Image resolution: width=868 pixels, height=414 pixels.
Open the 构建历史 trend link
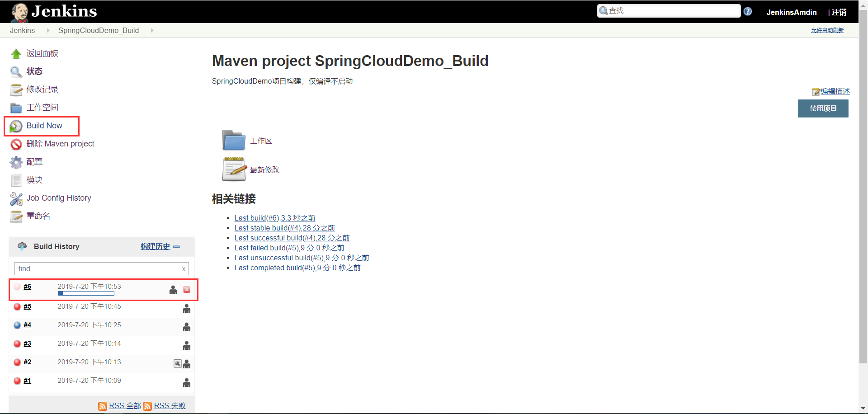(155, 246)
